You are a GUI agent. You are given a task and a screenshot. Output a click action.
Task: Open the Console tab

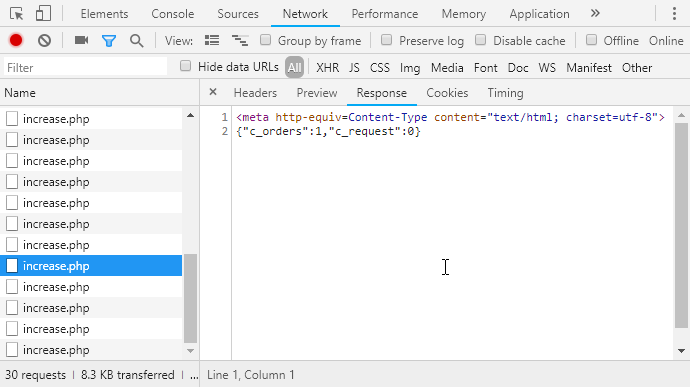[x=172, y=14]
